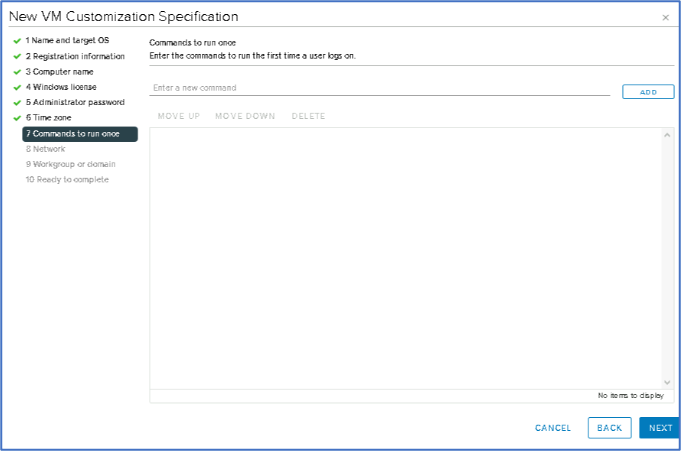Screen dimensions: 682x452
Task: Click MOVE UP above the command list
Action: click(179, 116)
